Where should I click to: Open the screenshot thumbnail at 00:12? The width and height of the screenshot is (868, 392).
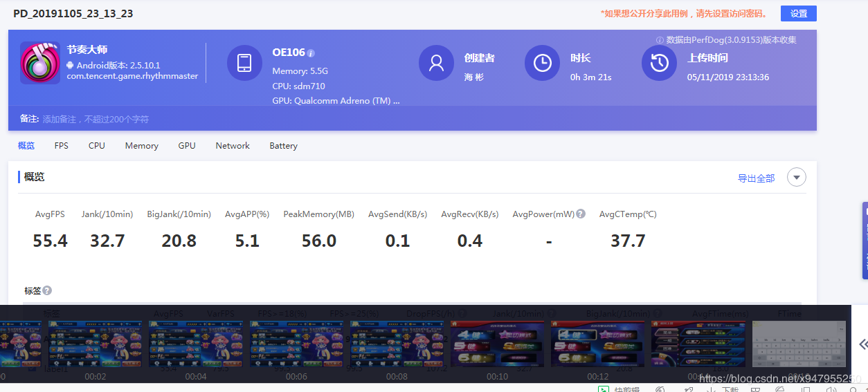tap(597, 344)
